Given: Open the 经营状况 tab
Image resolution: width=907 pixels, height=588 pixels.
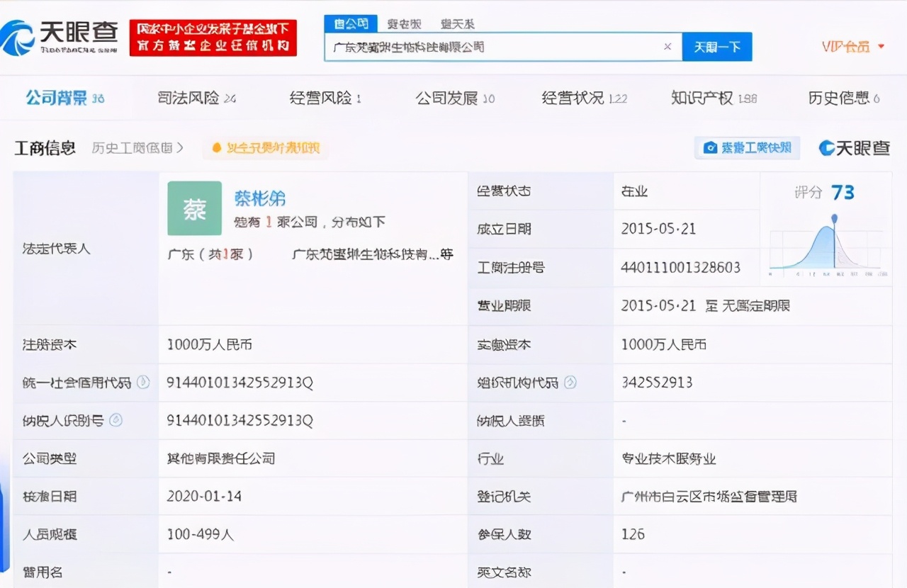Looking at the screenshot, I should pyautogui.click(x=585, y=98).
